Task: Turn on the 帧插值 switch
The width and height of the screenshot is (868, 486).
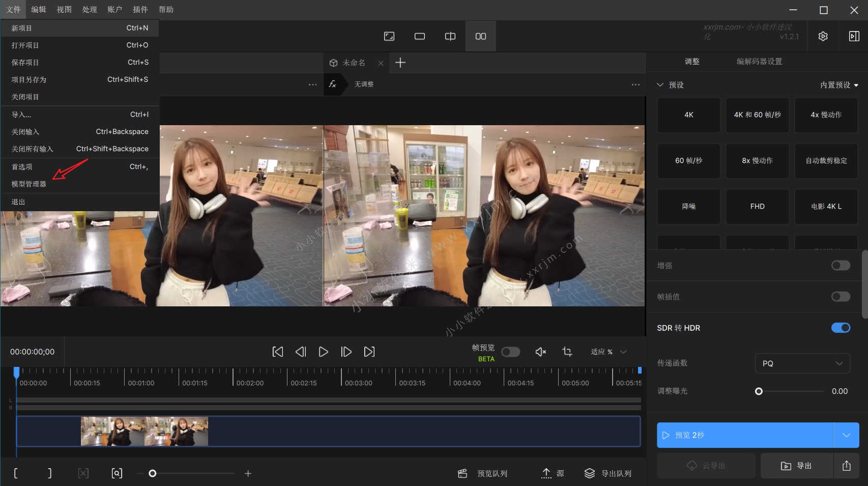Action: [841, 297]
